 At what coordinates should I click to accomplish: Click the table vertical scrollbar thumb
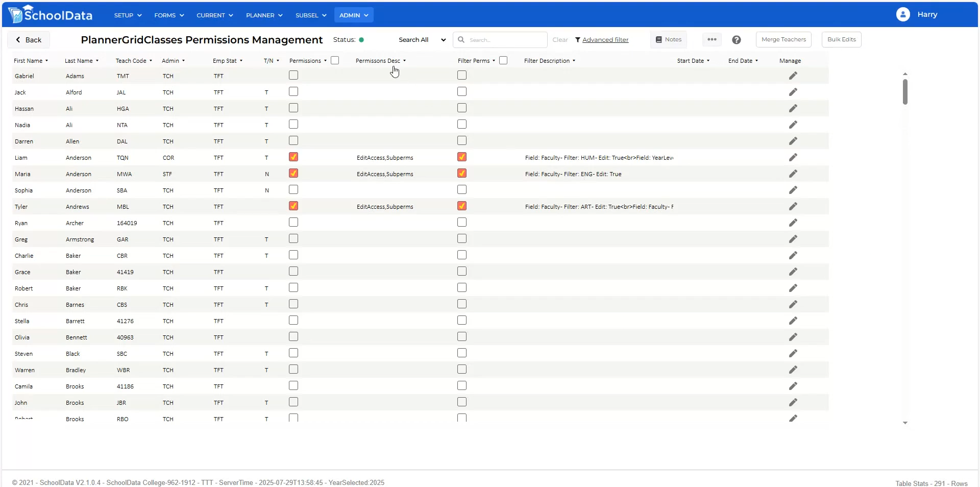905,92
